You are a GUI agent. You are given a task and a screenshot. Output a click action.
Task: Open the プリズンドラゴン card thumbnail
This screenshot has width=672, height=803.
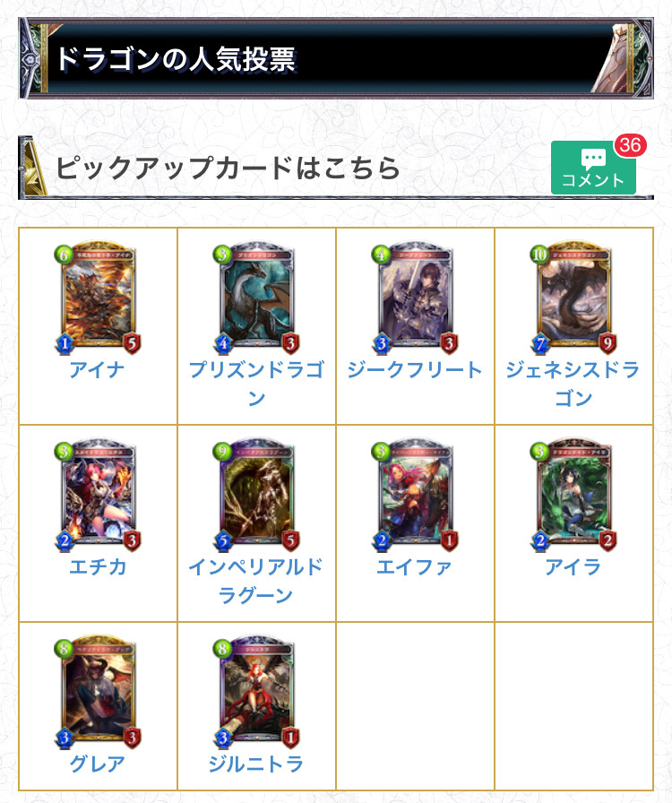256,297
